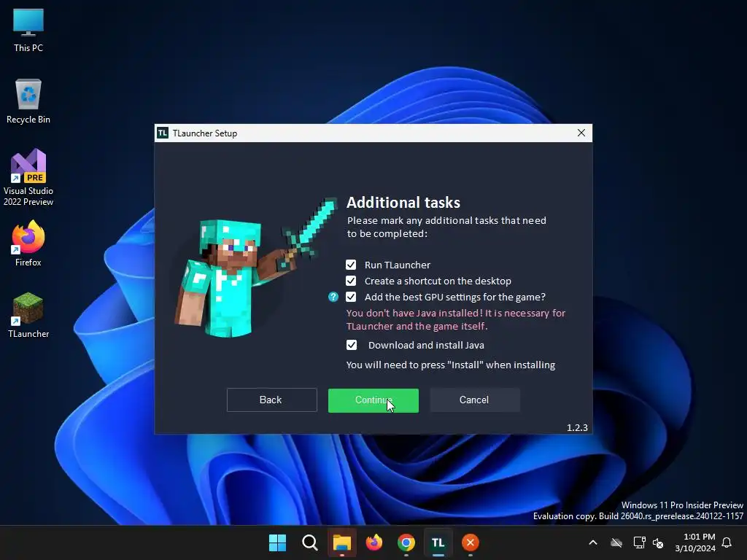The height and width of the screenshot is (560, 747).
Task: Cancel the TLauncher setup
Action: 474,400
